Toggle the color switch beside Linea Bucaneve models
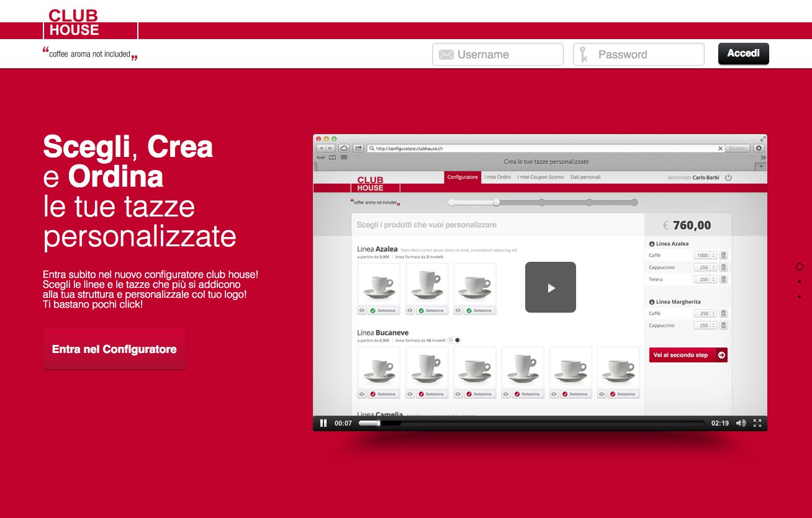The image size is (812, 518). (x=455, y=340)
